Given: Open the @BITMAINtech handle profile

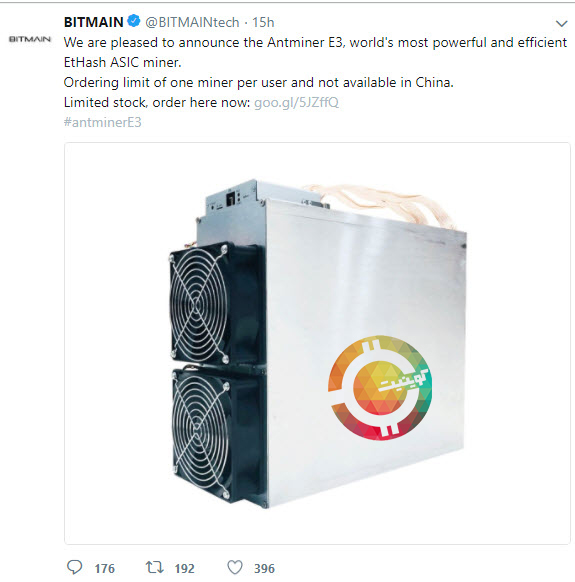Looking at the screenshot, I should [192, 23].
